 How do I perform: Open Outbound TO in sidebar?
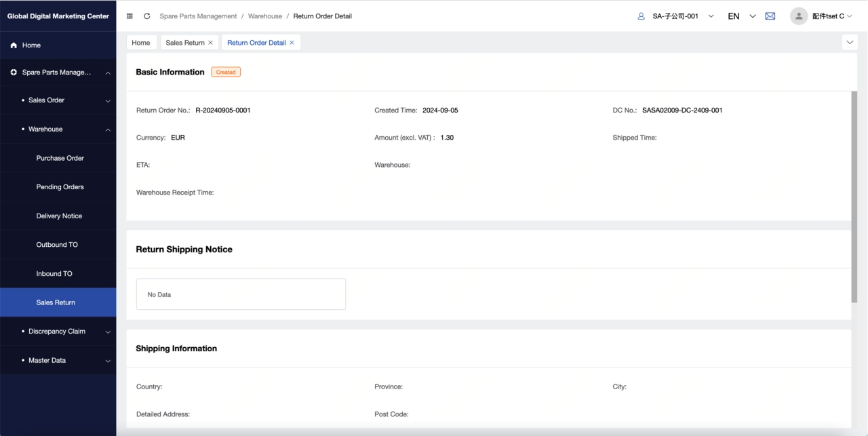coord(58,245)
